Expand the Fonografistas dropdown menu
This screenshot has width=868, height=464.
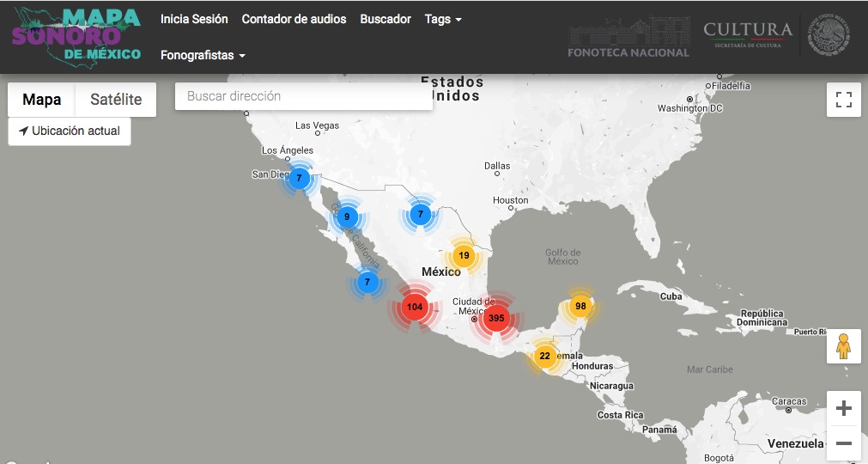point(203,55)
